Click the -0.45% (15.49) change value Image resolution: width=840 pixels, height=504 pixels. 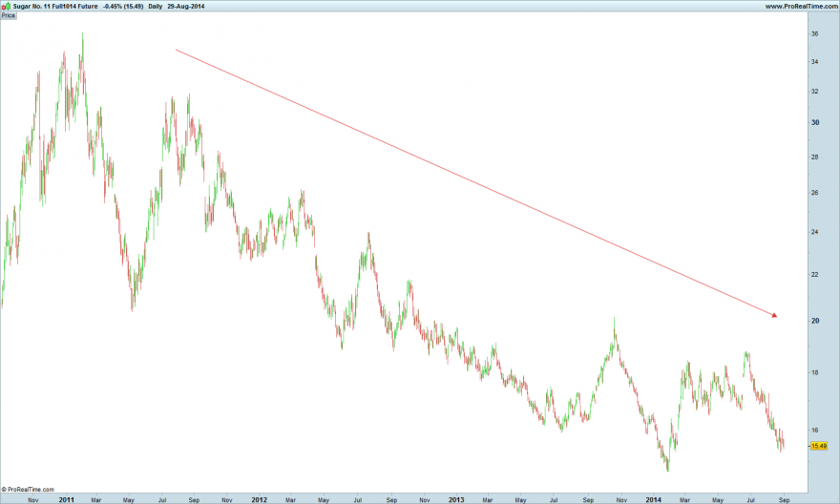(x=123, y=7)
